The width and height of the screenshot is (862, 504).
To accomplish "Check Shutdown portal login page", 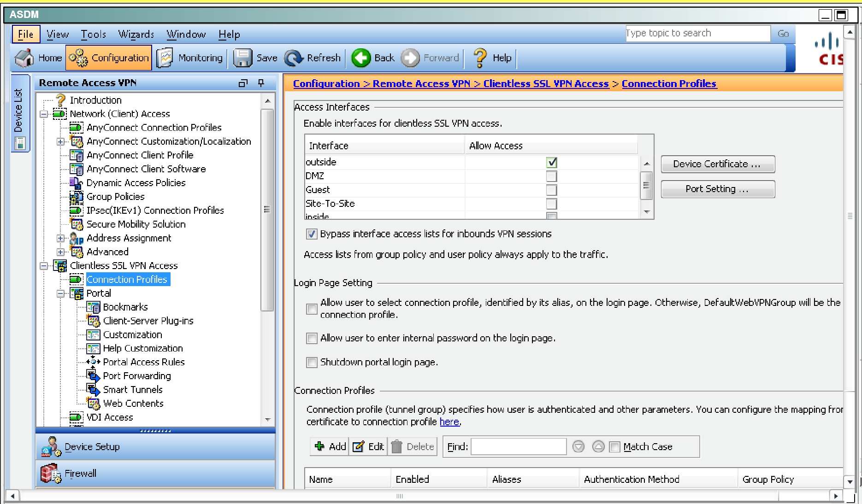I will tap(312, 363).
